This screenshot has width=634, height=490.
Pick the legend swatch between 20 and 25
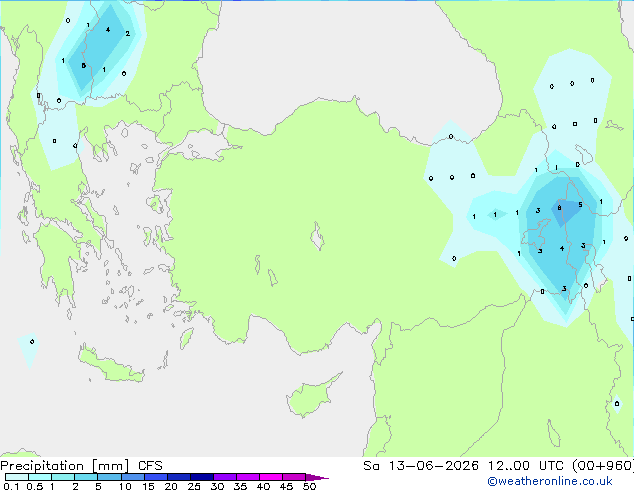[x=178, y=477]
